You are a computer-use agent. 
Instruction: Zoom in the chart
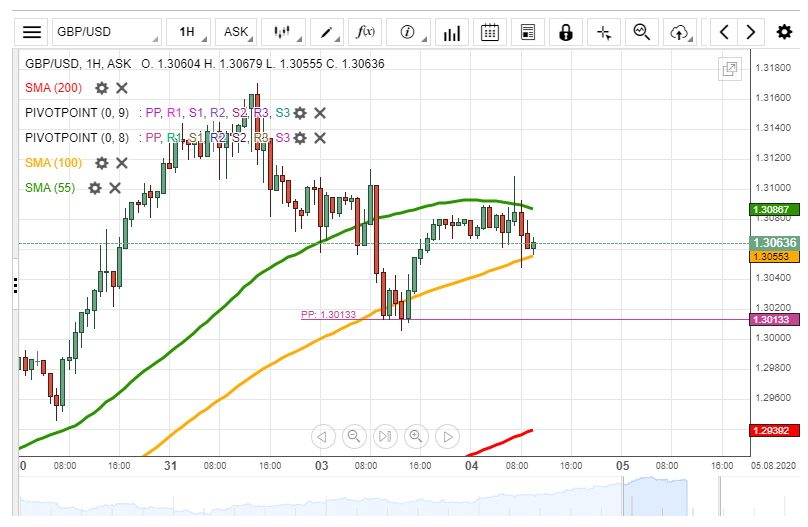pyautogui.click(x=416, y=437)
